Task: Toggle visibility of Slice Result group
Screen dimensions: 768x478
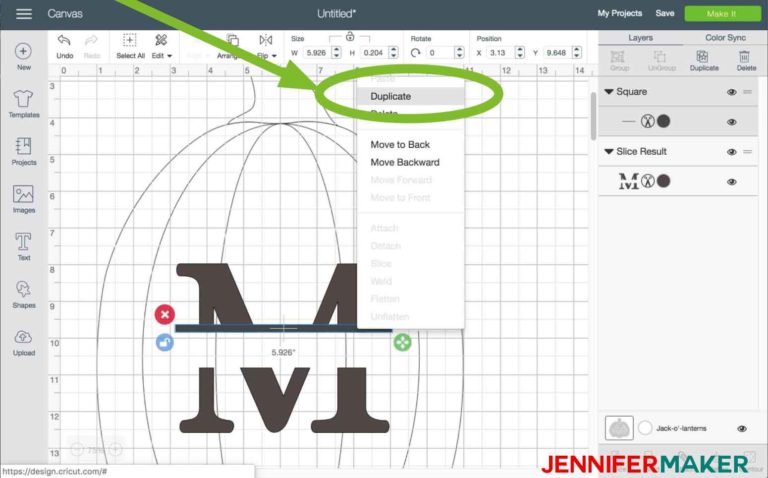Action: click(732, 152)
